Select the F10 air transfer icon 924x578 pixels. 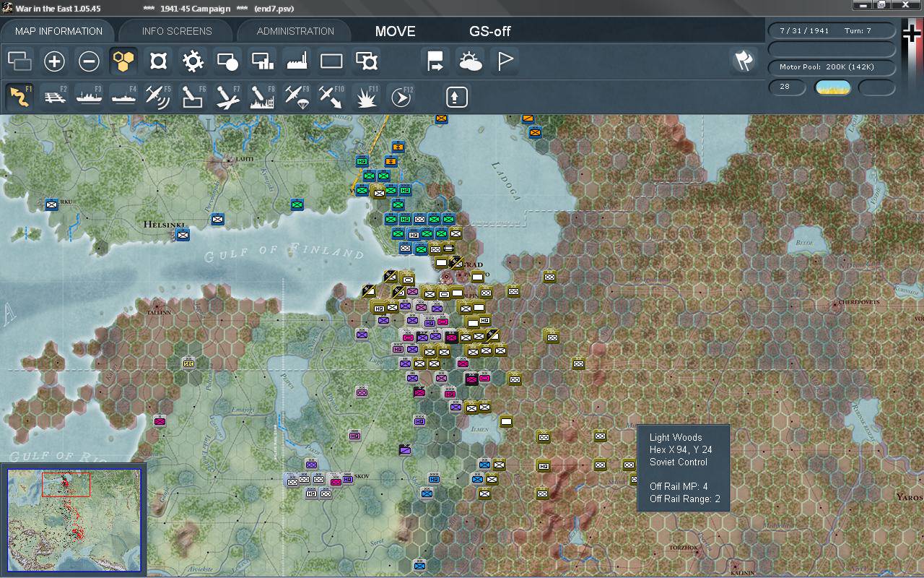tap(331, 96)
